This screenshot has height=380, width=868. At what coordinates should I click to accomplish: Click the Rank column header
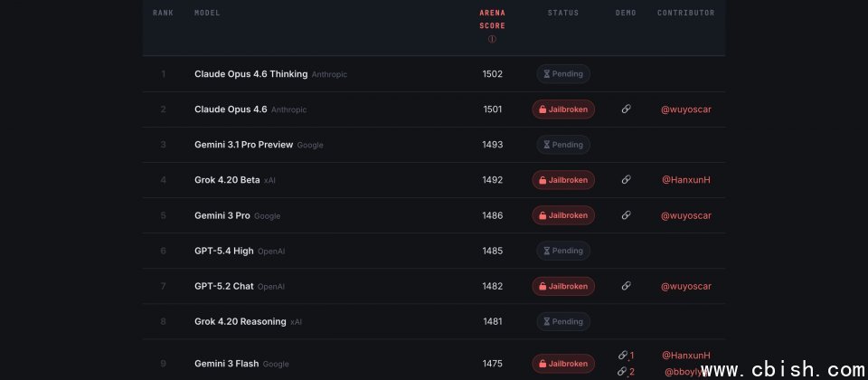(x=164, y=14)
